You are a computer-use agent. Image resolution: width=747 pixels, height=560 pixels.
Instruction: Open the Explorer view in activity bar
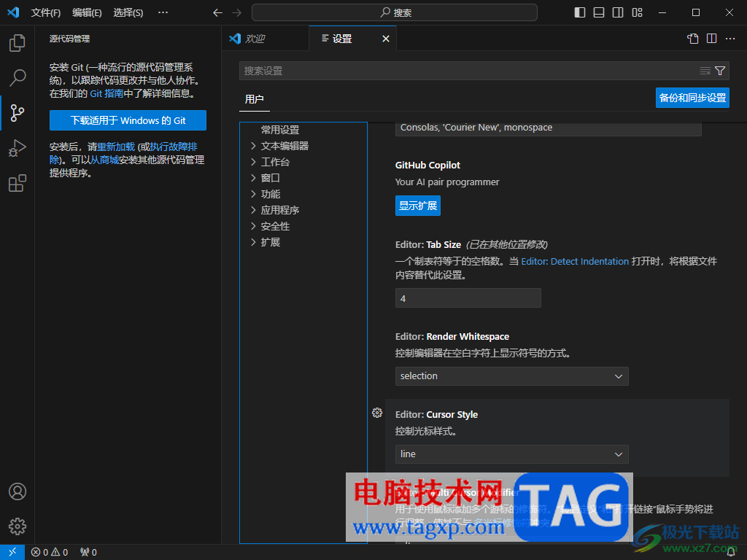tap(18, 43)
